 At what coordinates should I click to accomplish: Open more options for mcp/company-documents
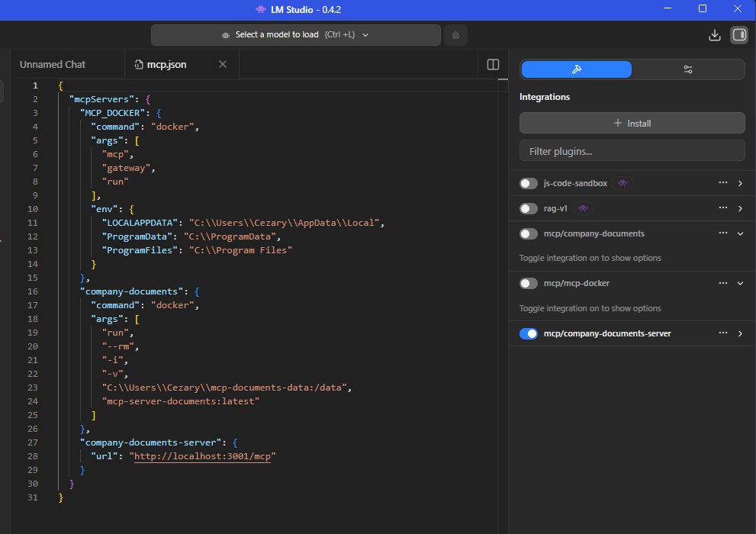coord(722,233)
